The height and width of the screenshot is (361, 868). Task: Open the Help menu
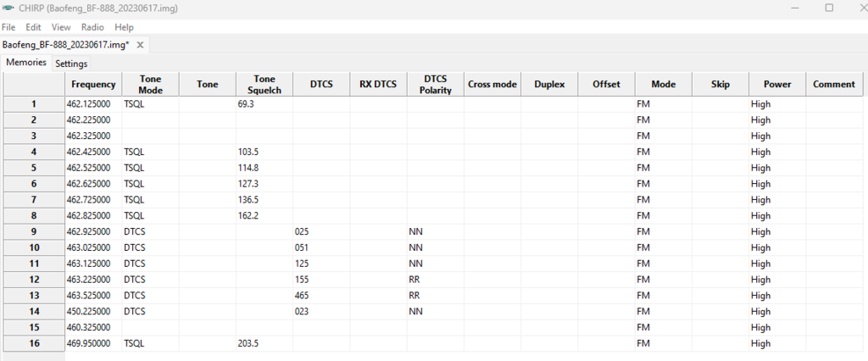[124, 26]
